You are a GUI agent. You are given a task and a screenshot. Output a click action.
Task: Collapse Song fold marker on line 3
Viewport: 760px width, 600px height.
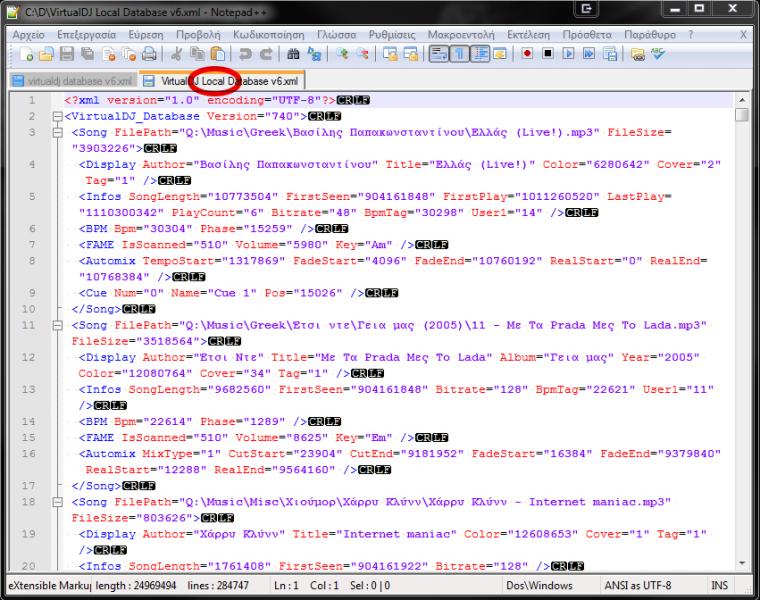click(57, 132)
